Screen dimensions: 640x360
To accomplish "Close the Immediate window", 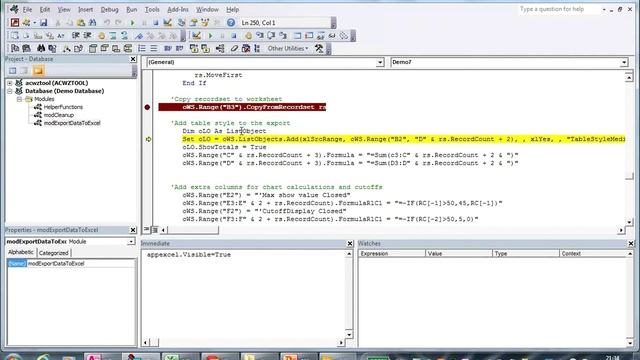I will click(350, 243).
